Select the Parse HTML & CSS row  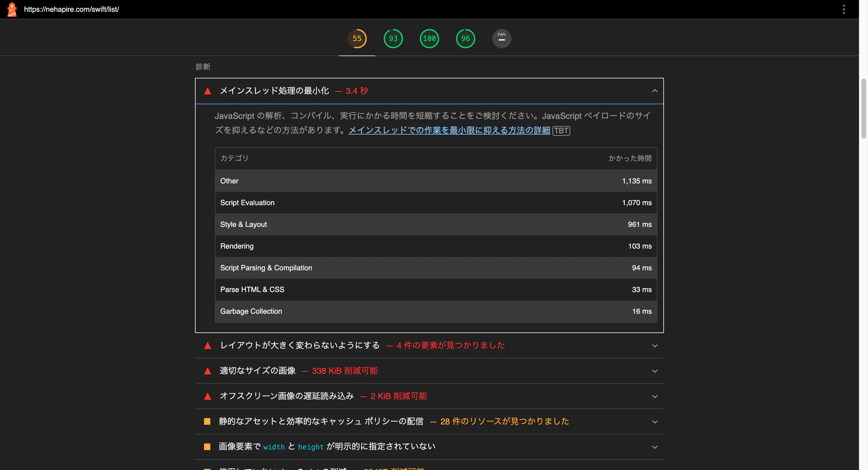click(436, 290)
